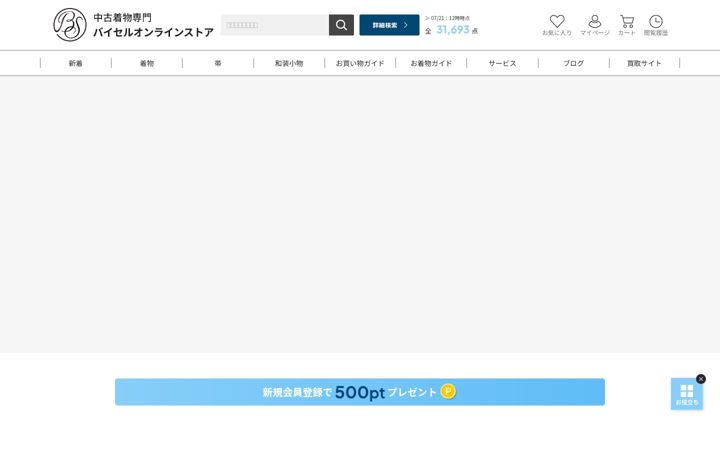The image size is (720, 450).
Task: Click the 500pt new member registration banner
Action: [360, 392]
